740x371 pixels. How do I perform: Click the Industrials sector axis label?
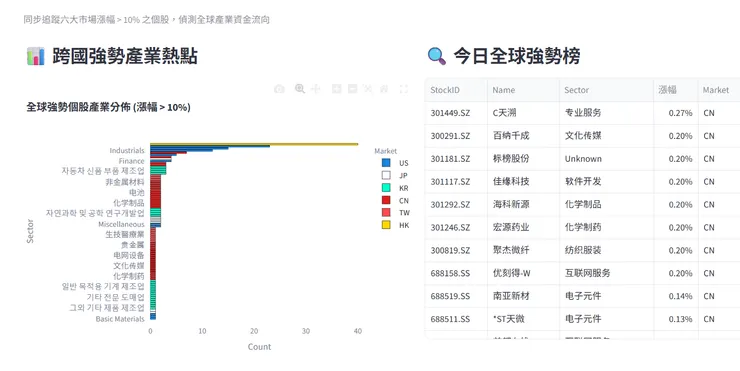coord(127,151)
